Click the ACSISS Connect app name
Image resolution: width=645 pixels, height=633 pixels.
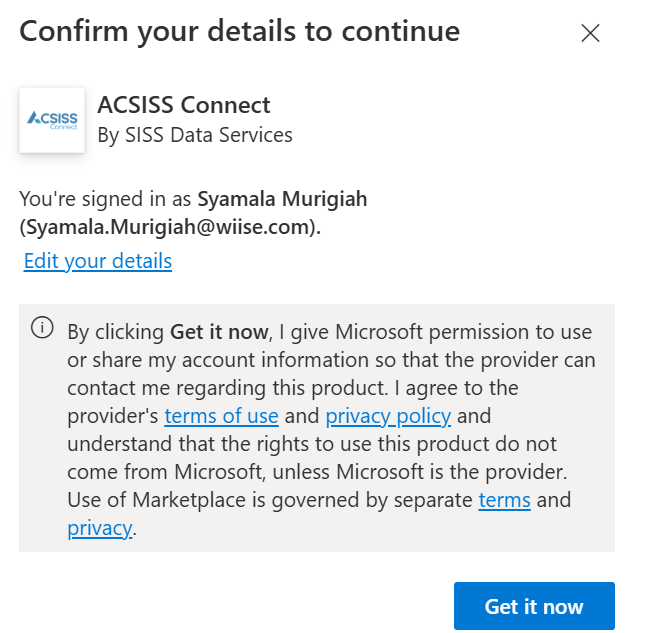(x=184, y=104)
